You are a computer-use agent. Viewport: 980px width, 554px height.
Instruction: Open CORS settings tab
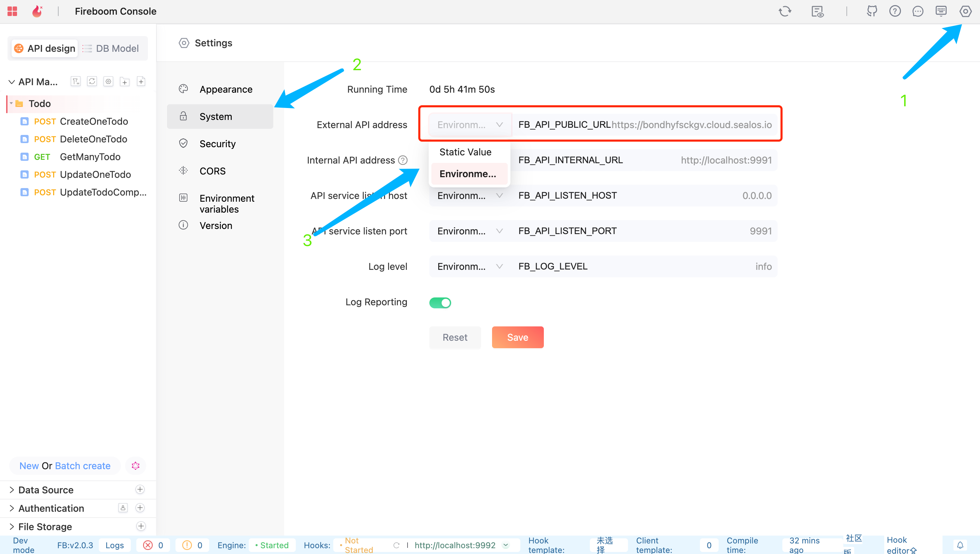220,171
